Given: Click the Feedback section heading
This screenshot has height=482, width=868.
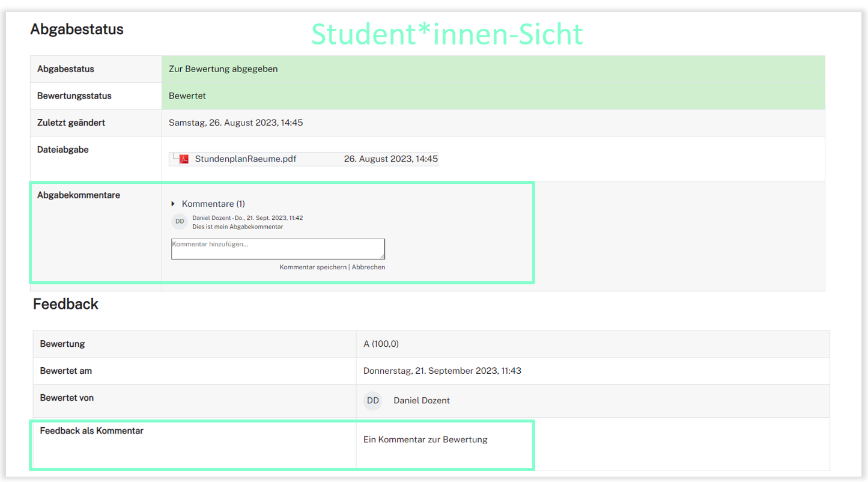Looking at the screenshot, I should pyautogui.click(x=65, y=304).
